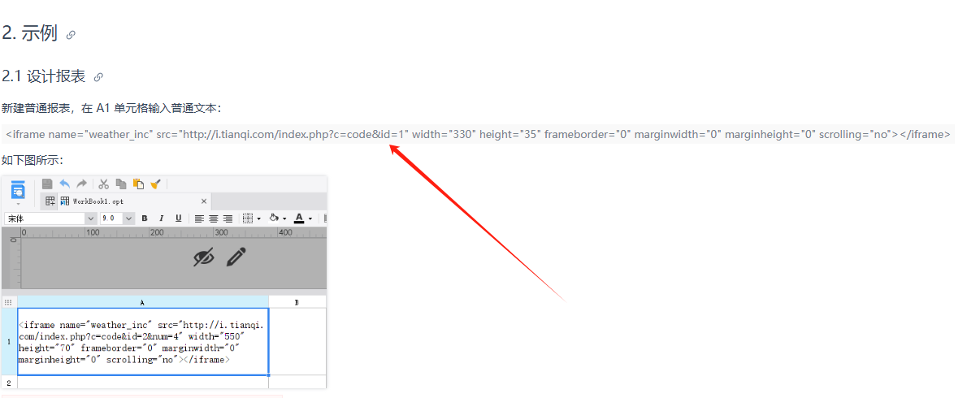Image resolution: width=980 pixels, height=398 pixels.
Task: Click the sentence 新建普通报表,在 A1 单元格输入普通文本
Action: pos(111,108)
